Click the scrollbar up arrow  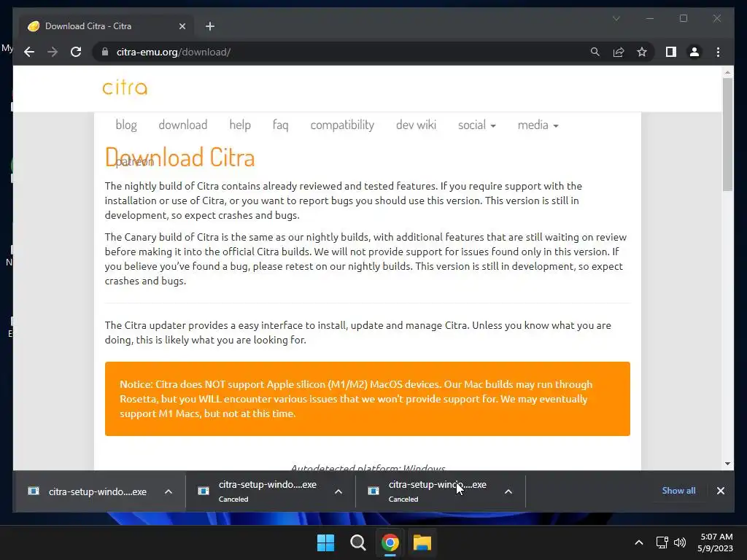coord(727,72)
